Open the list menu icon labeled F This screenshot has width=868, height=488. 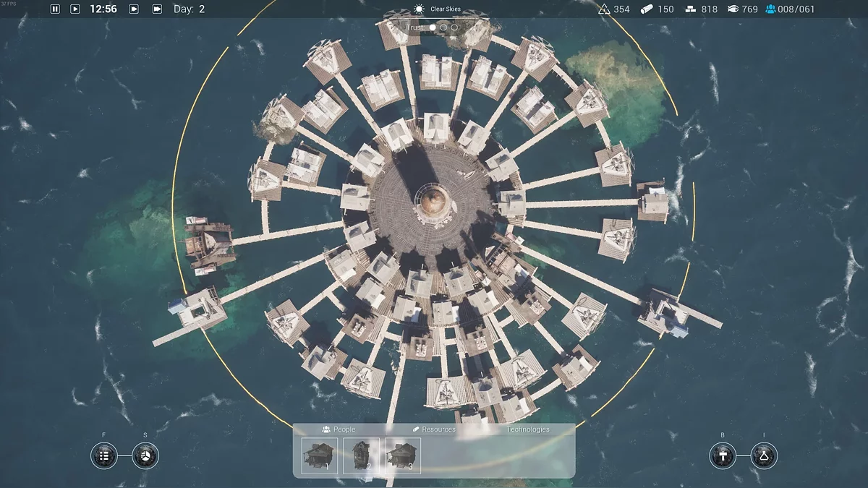pyautogui.click(x=104, y=455)
